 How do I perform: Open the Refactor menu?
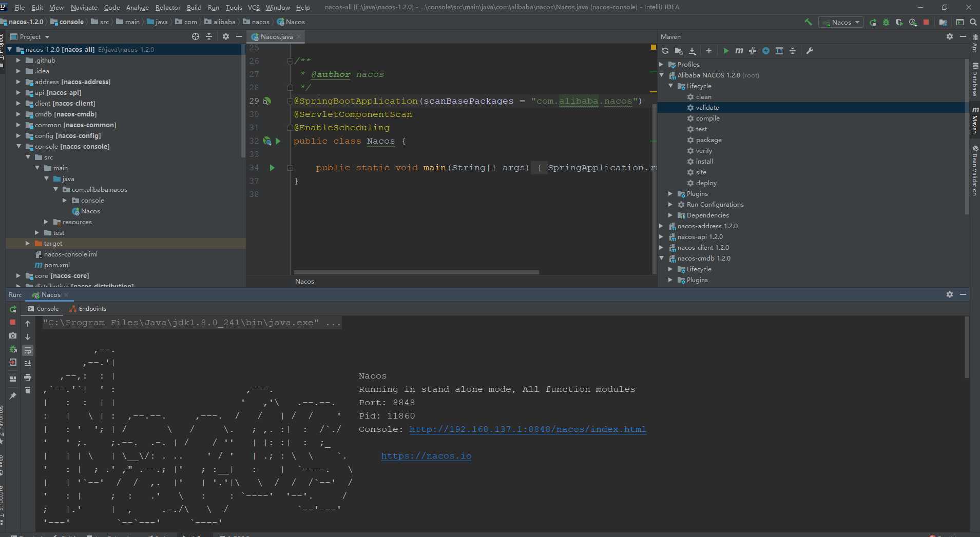(x=168, y=7)
